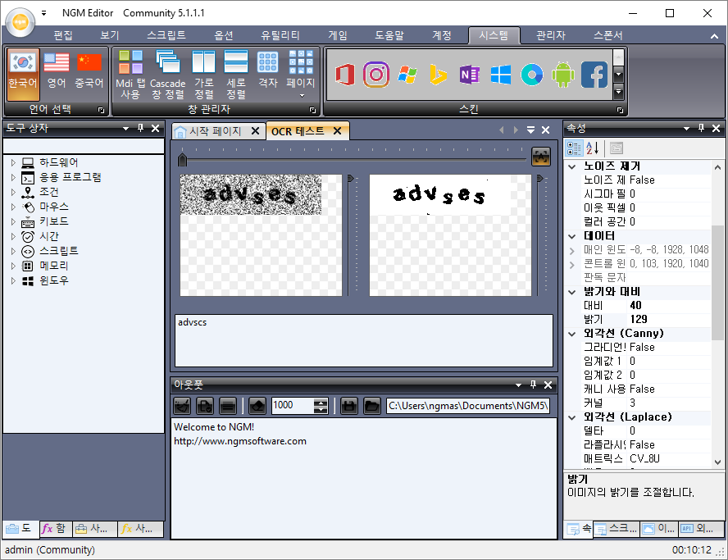Open the 편집 ribbon tab

(x=63, y=35)
